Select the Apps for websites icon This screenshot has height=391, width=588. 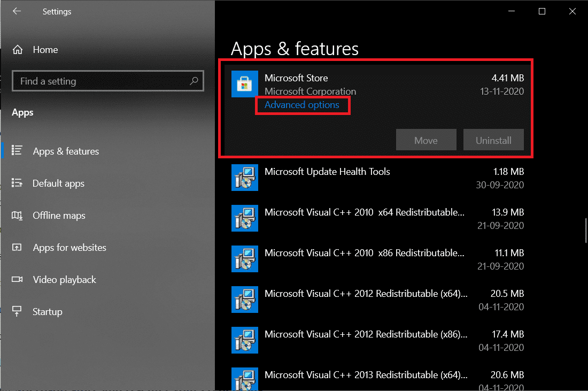point(18,248)
